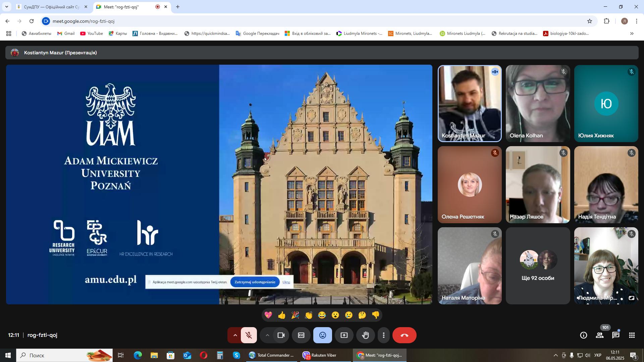Turn on the camera in Meet
Viewport: 644px width, 362px height.
tap(281, 335)
